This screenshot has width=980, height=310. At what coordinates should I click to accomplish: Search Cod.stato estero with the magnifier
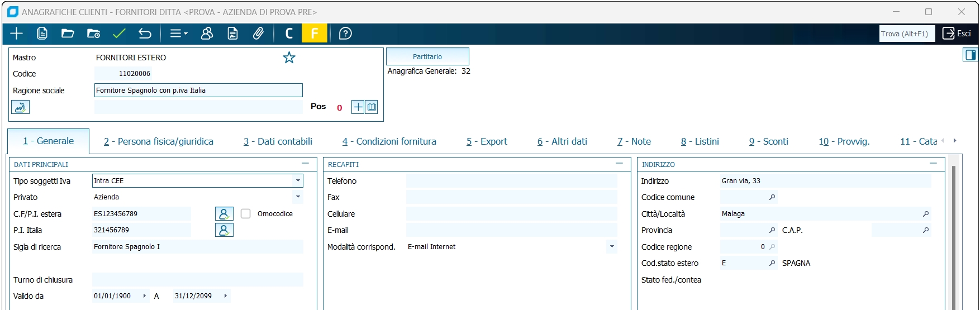point(772,263)
